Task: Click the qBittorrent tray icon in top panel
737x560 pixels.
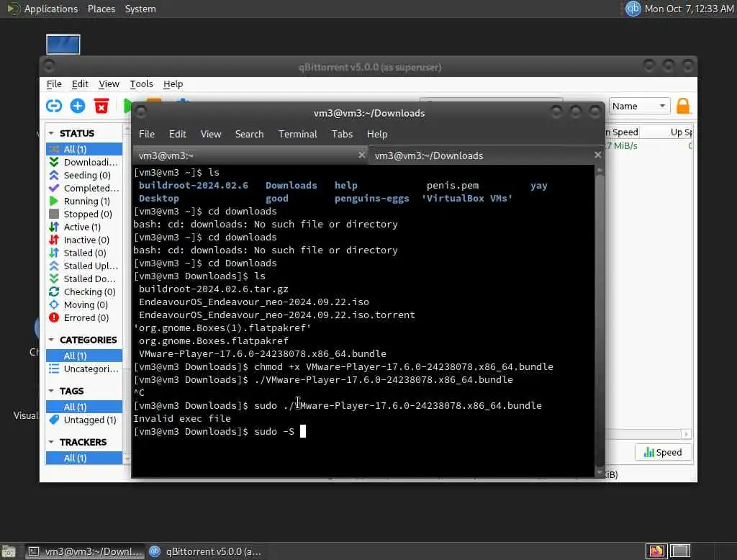Action: 633,9
